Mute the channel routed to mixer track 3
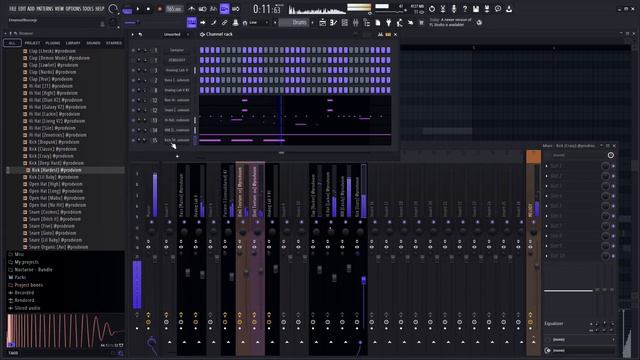This screenshot has height=360, width=640. [x=133, y=70]
